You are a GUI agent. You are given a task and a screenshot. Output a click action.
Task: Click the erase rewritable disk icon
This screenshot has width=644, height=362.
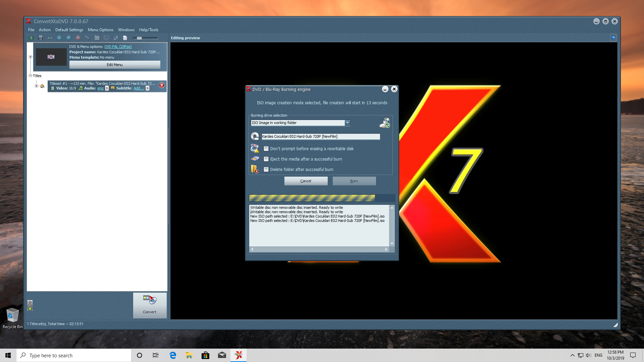(x=255, y=148)
